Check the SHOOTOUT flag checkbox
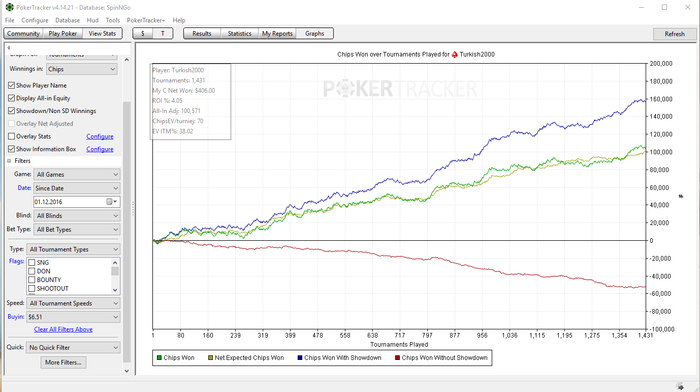The height and width of the screenshot is (392, 700). 32,288
